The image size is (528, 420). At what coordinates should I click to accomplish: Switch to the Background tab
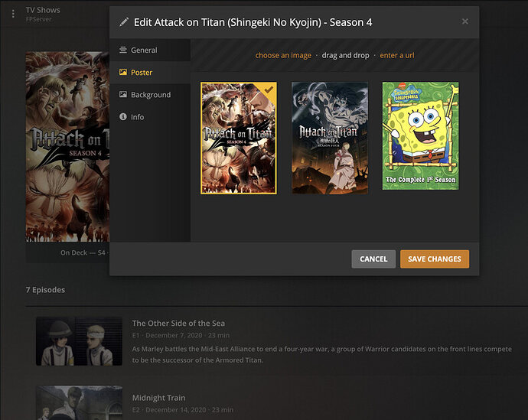tap(150, 95)
